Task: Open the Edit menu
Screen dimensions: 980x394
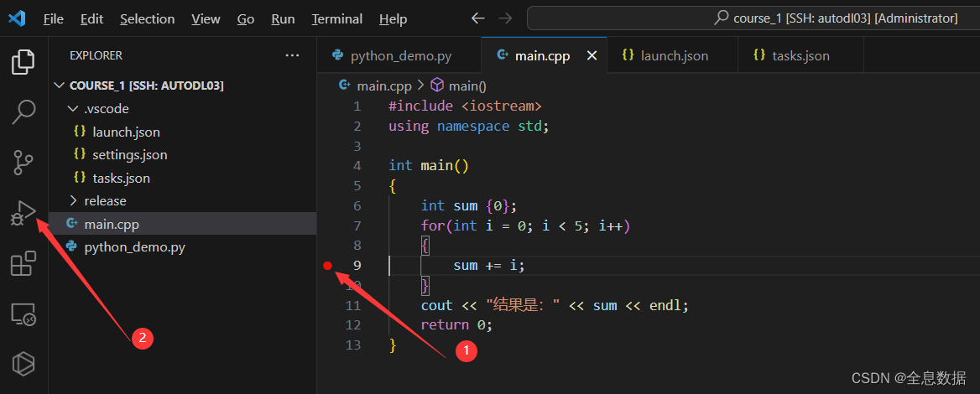Action: click(92, 18)
